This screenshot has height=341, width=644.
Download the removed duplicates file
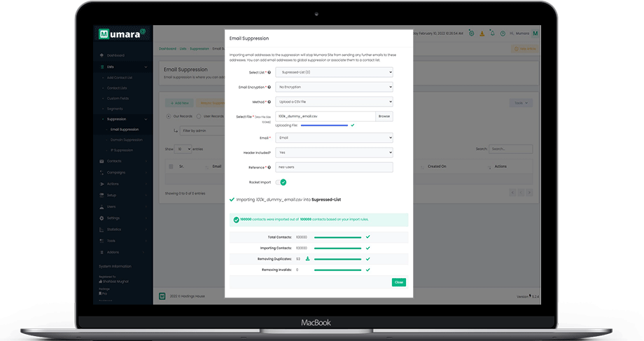coord(307,258)
